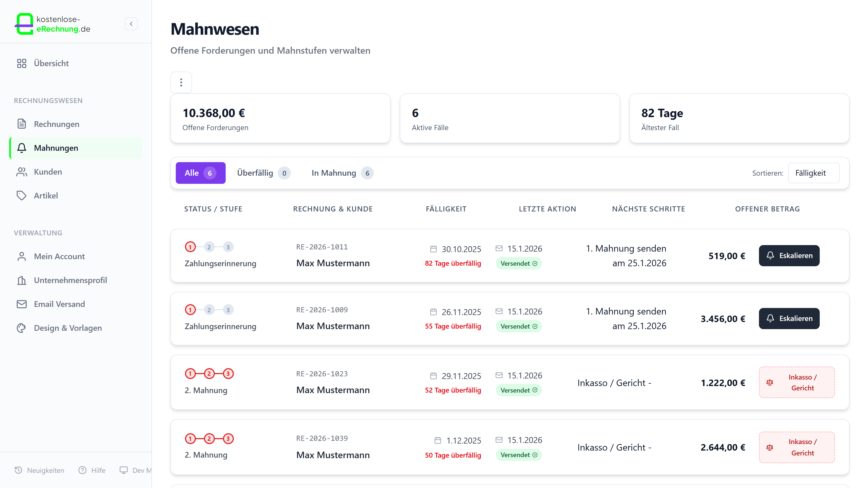Viewport: 868px width, 488px height.
Task: Open Design & Vorlagen page
Action: tap(68, 328)
